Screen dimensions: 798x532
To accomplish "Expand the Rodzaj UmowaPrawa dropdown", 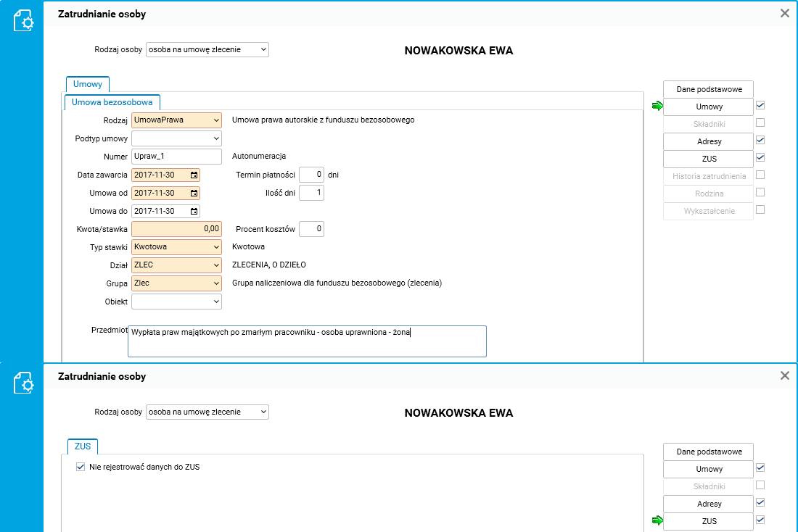I will click(176, 120).
